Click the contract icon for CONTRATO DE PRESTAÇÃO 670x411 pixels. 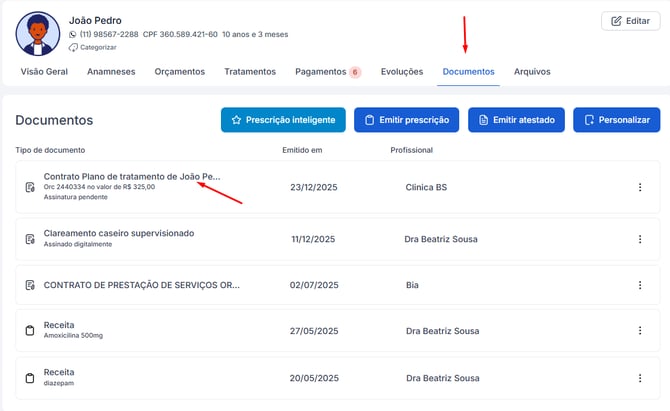(30, 285)
